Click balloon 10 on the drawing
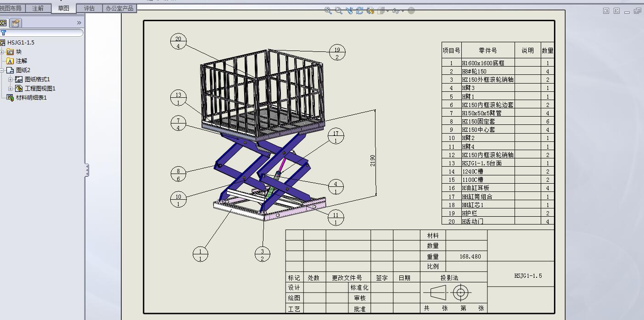 coord(178,200)
